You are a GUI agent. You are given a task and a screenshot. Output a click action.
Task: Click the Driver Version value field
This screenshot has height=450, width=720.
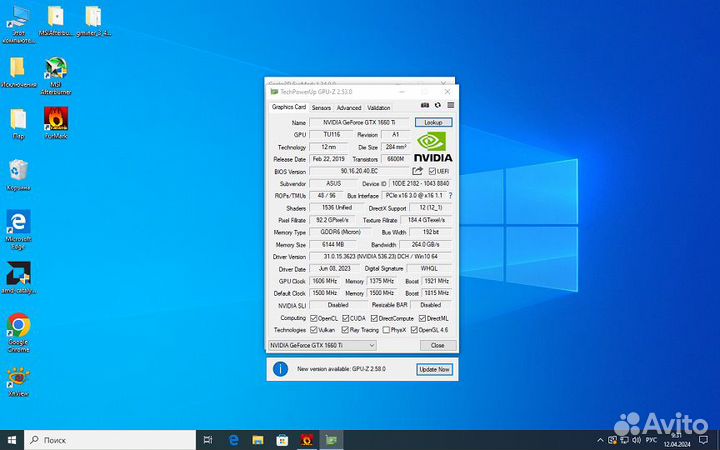pos(380,256)
